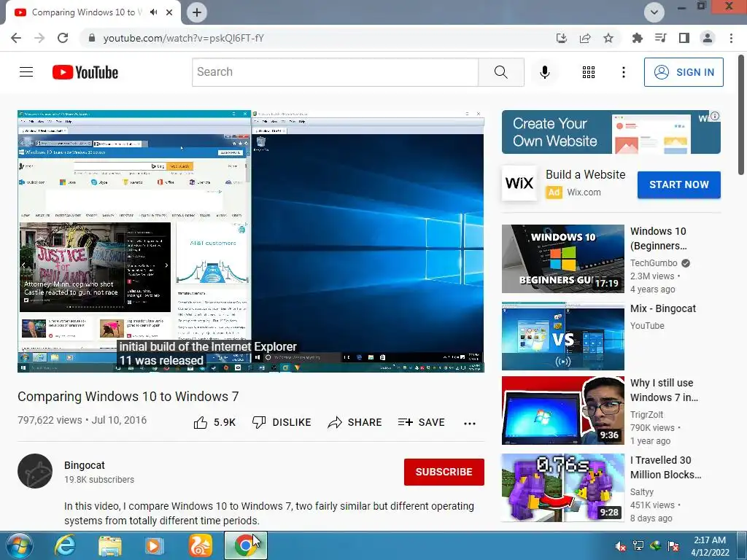Click the TrigrZolt channel name

[x=647, y=415]
